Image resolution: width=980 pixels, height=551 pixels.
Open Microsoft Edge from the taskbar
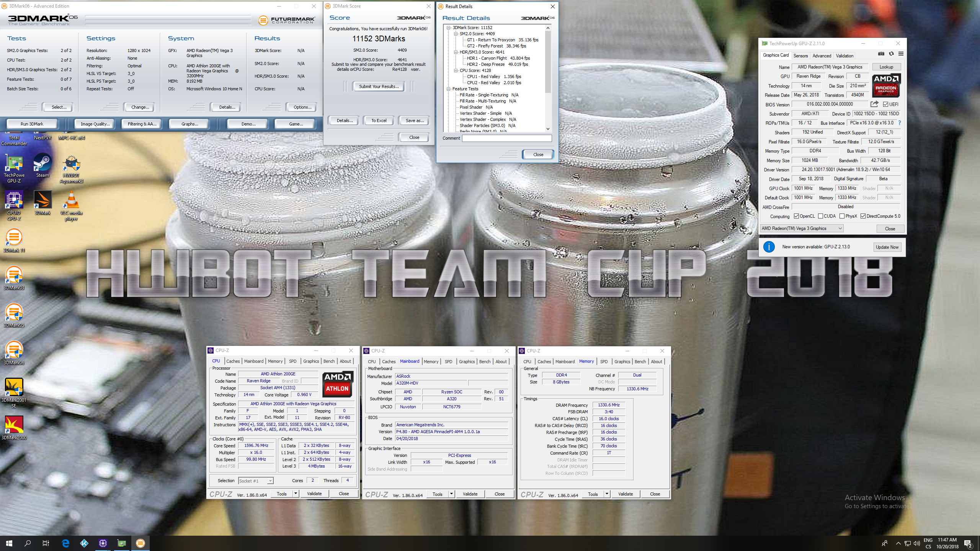click(65, 543)
